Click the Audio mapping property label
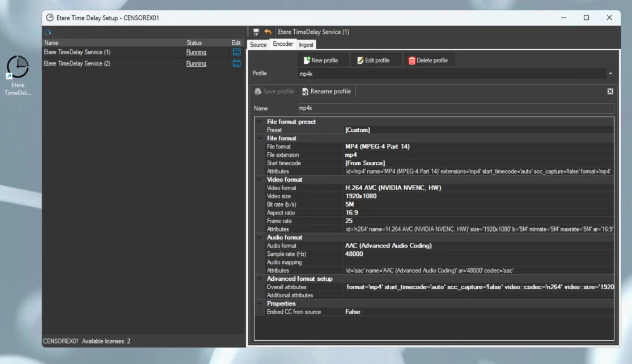The width and height of the screenshot is (632, 364). 284,262
